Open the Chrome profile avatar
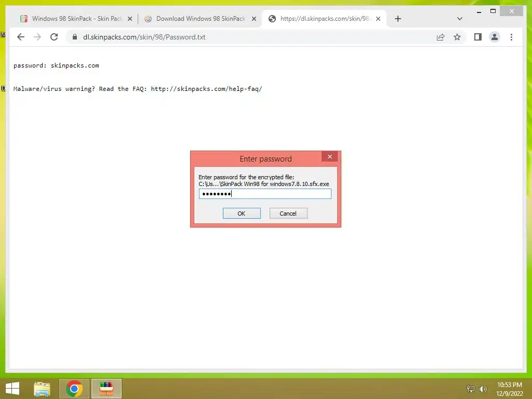The height and width of the screenshot is (399, 532). (x=495, y=37)
